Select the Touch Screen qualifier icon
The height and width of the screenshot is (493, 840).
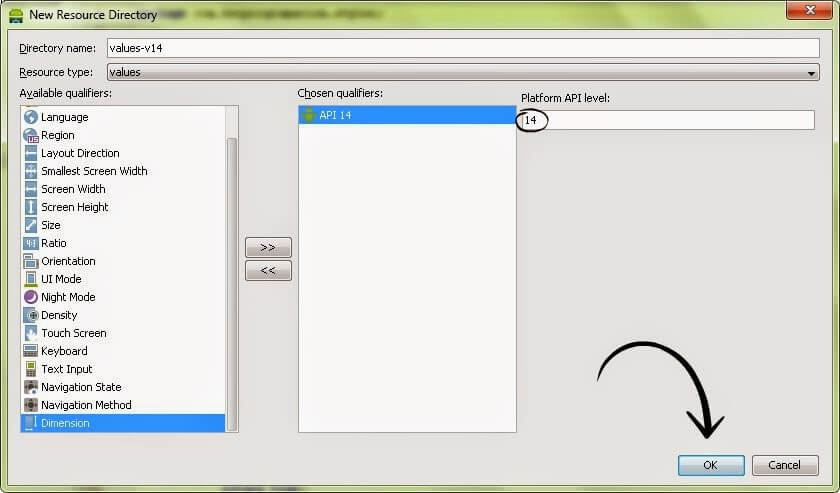click(x=31, y=333)
